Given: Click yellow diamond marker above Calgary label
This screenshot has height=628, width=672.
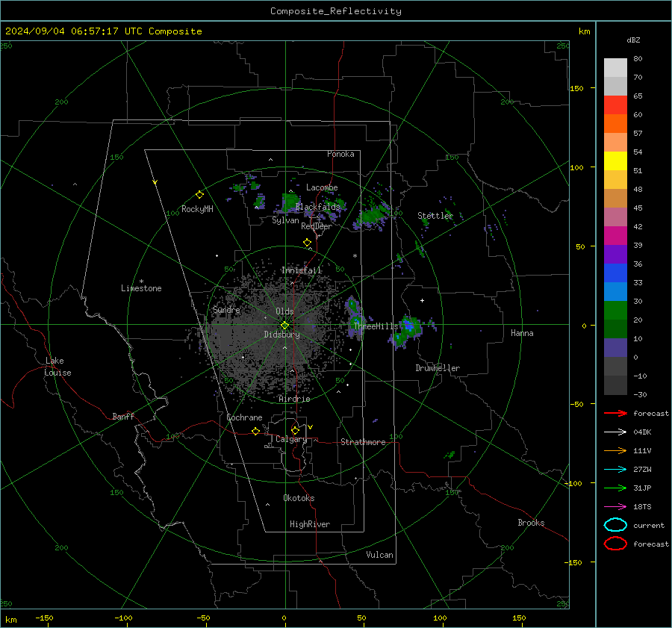Looking at the screenshot, I should (x=295, y=430).
